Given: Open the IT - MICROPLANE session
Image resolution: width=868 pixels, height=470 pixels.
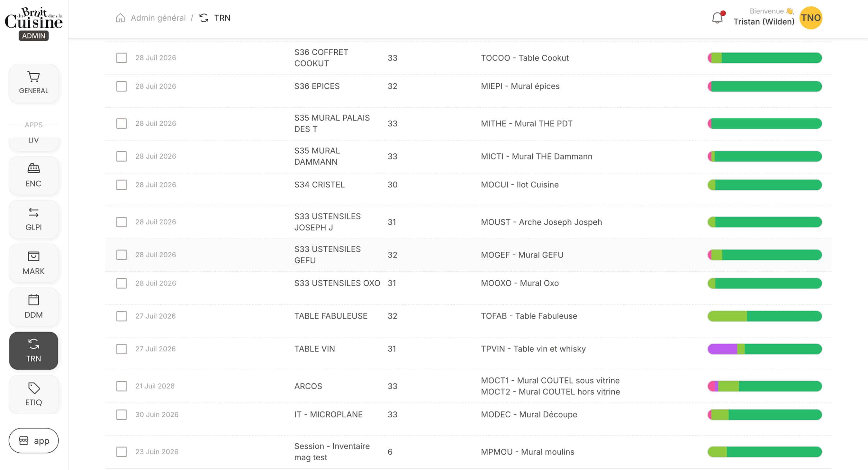Looking at the screenshot, I should (329, 415).
